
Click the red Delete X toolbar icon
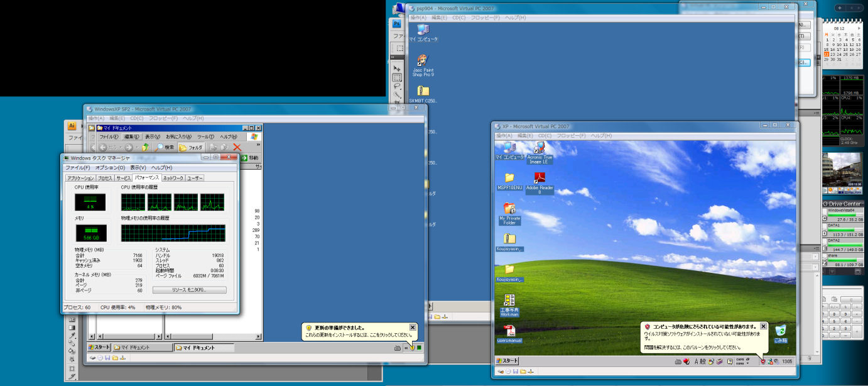237,147
